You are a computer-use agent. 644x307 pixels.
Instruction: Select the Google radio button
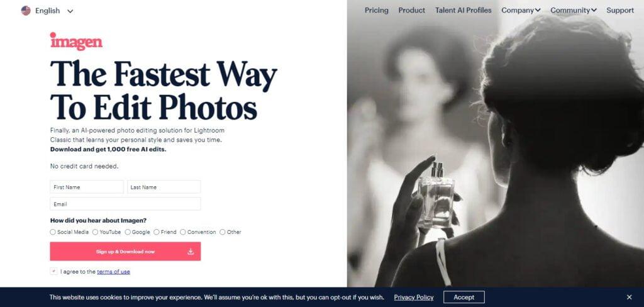[128, 232]
